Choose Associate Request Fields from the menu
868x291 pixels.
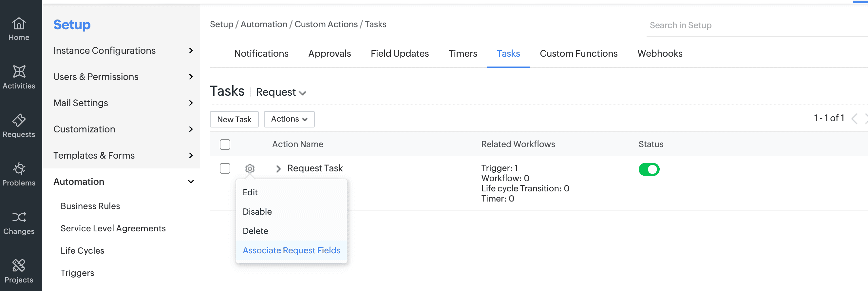[291, 250]
